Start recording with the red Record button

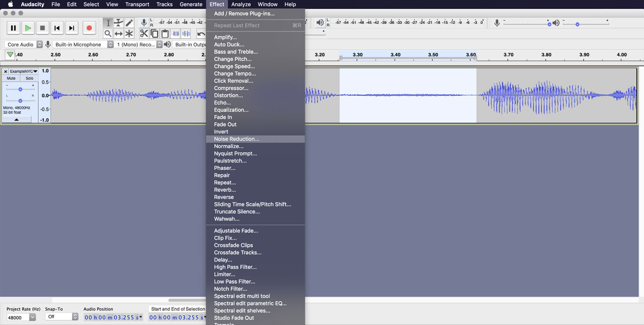89,28
